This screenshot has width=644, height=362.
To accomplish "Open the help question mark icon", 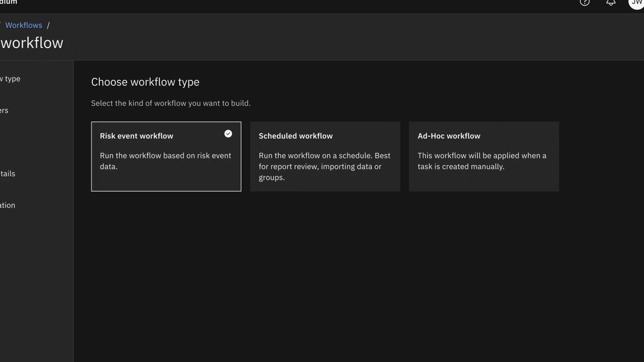I will tap(585, 2).
